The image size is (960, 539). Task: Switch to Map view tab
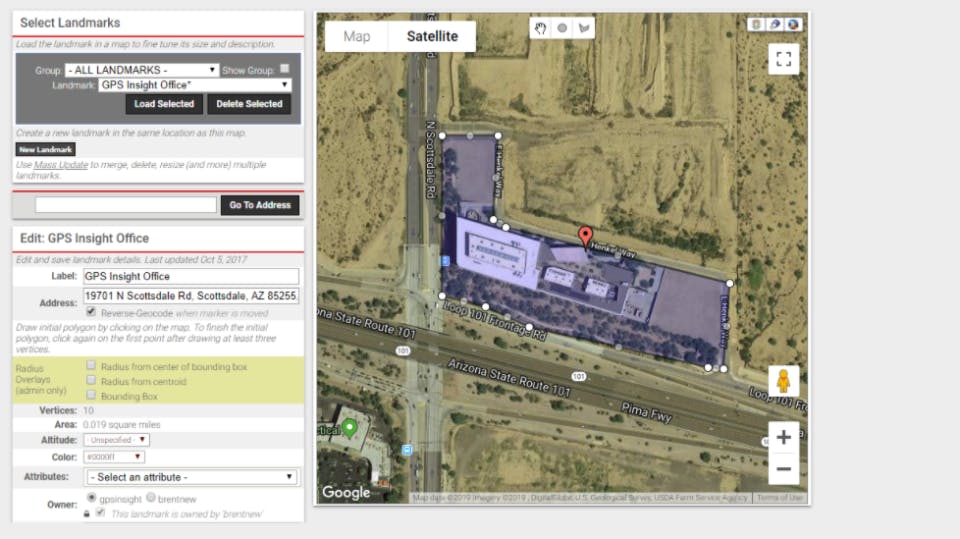coord(356,37)
